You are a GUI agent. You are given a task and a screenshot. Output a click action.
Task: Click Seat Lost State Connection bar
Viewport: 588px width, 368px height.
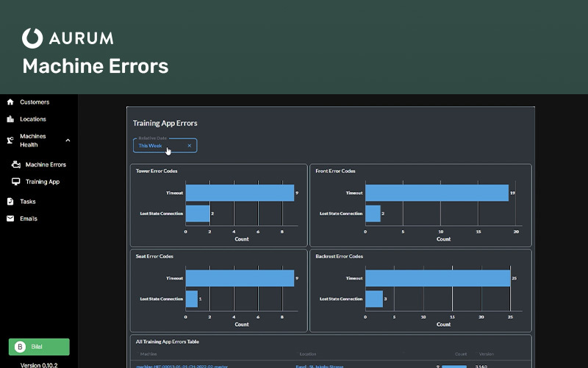pos(192,299)
